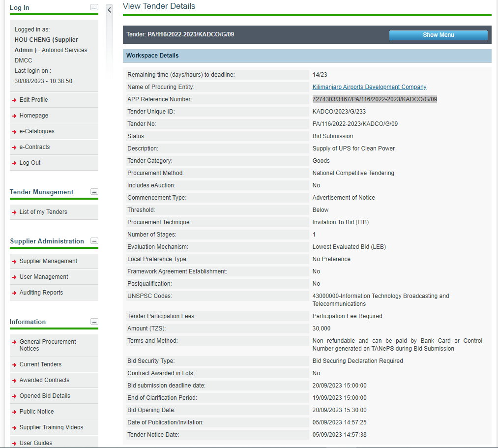The image size is (498, 448).
Task: Hide the sidebar with the left chevron
Action: pyautogui.click(x=109, y=10)
